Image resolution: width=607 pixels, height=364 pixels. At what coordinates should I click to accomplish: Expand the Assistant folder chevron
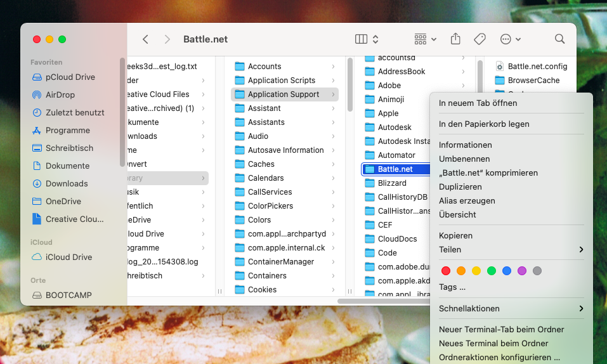tap(333, 108)
